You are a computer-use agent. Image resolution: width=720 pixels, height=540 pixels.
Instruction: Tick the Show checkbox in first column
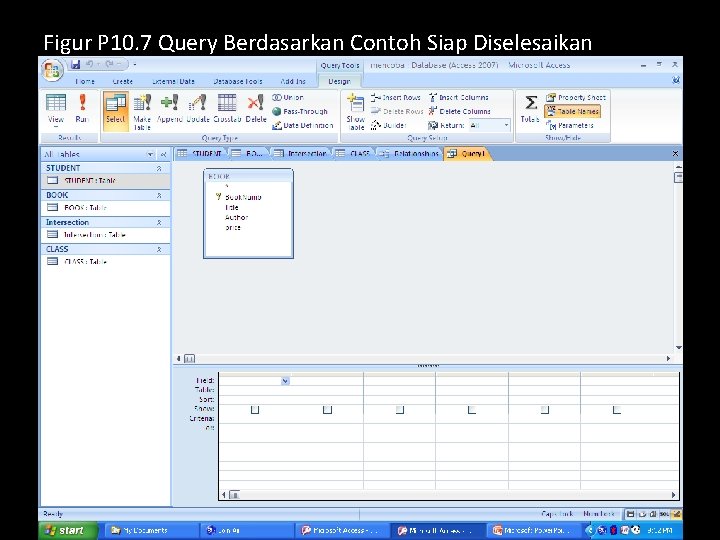tap(255, 409)
